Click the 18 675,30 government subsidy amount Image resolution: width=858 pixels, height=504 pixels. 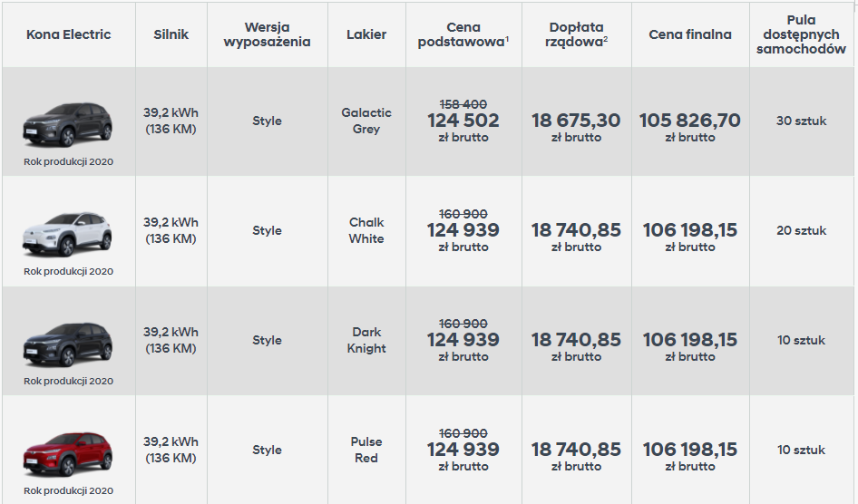(x=577, y=120)
